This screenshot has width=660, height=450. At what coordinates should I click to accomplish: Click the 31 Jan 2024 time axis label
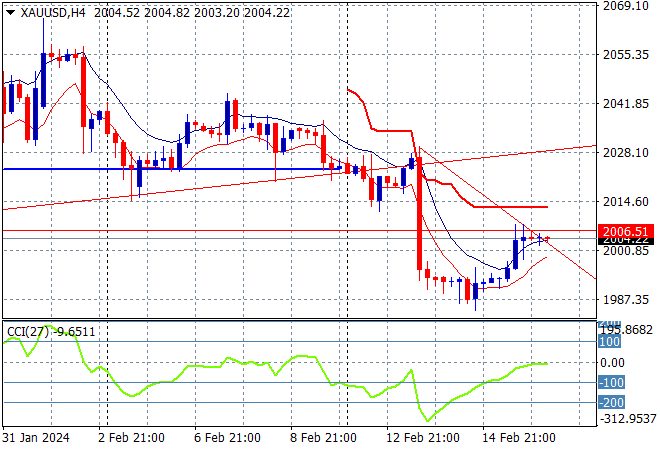click(36, 438)
